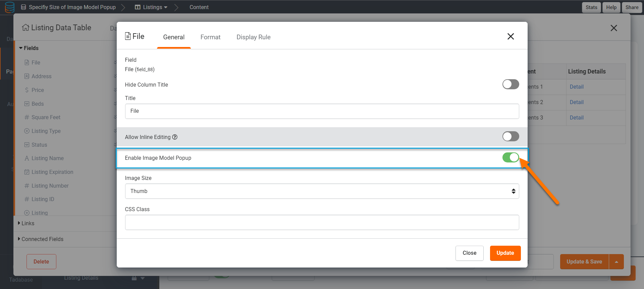Click the orange Update button
The width and height of the screenshot is (644, 289).
point(505,253)
